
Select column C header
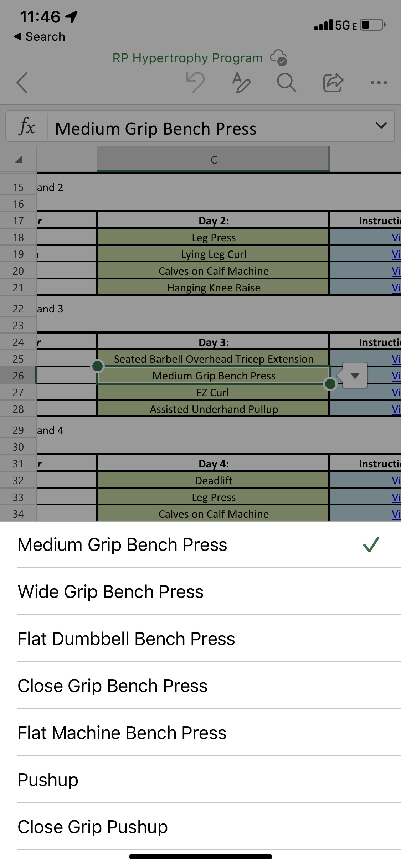(213, 160)
